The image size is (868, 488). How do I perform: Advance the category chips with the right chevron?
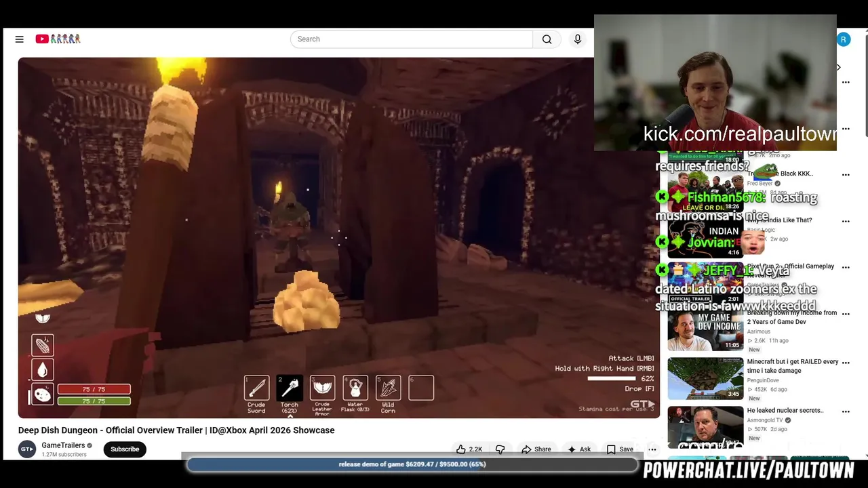click(839, 67)
